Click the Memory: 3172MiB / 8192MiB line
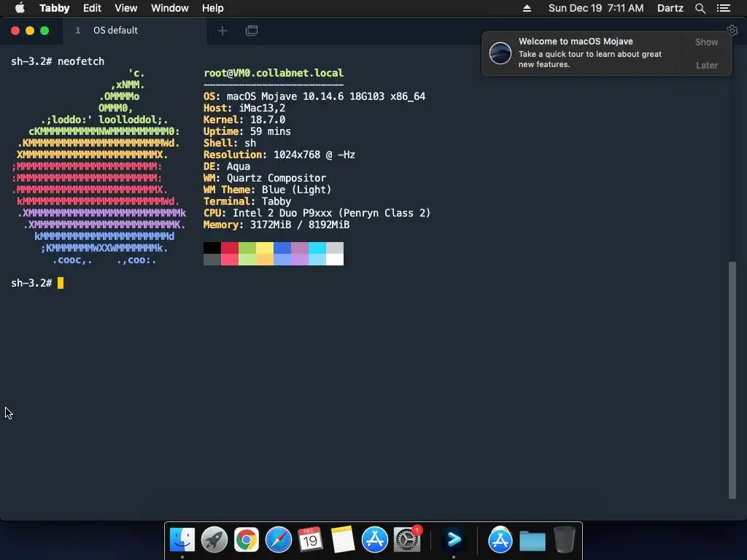747x560 pixels. (x=276, y=225)
